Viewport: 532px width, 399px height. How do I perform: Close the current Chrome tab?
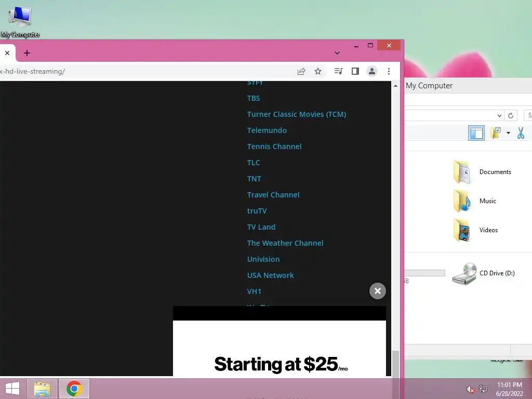point(7,53)
